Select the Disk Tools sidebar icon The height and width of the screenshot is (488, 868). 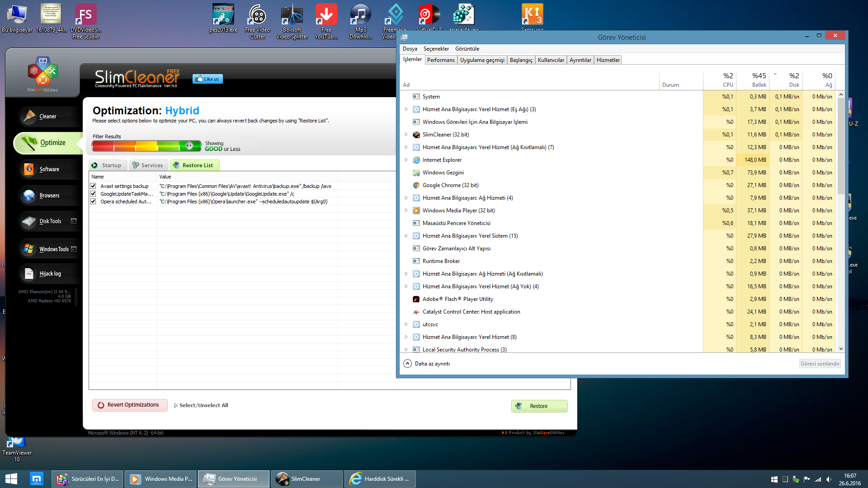point(29,221)
